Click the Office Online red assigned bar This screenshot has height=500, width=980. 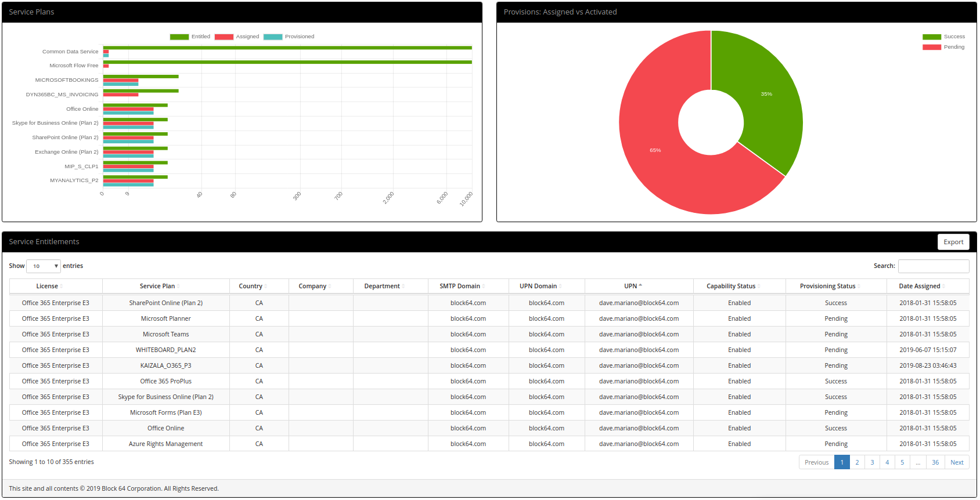(x=128, y=109)
